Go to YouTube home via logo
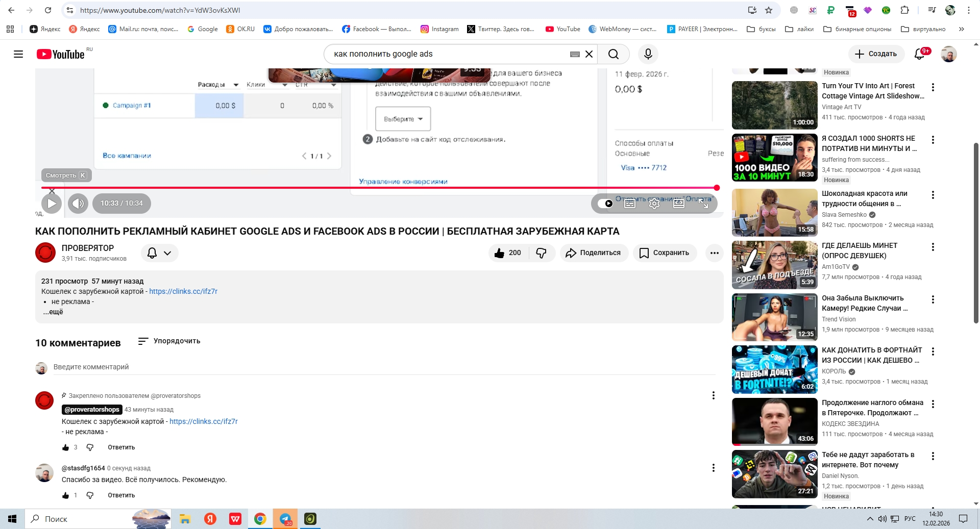Image resolution: width=980 pixels, height=529 pixels. [x=60, y=54]
